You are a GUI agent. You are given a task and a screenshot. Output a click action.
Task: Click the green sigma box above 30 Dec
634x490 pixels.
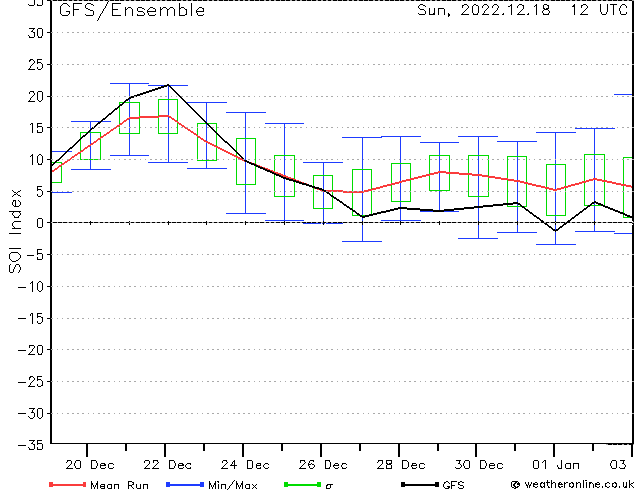(478, 176)
